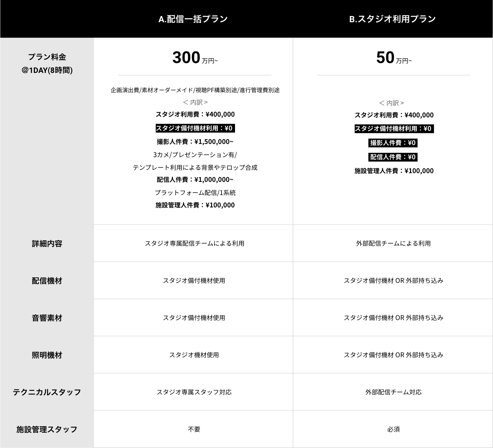The width and height of the screenshot is (493, 448).
Task: Click 配信人件費：¥1,000,000~ in plan A
Action: click(x=195, y=180)
